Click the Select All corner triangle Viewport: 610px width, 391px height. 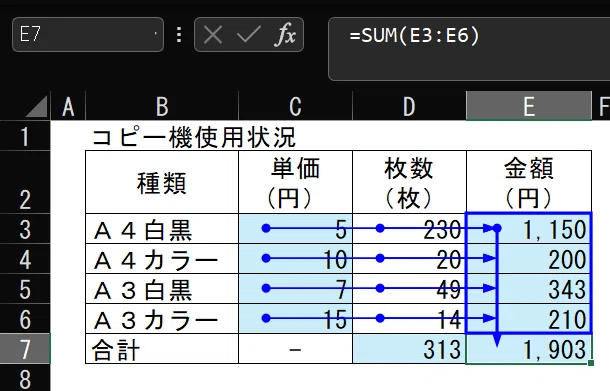37,106
